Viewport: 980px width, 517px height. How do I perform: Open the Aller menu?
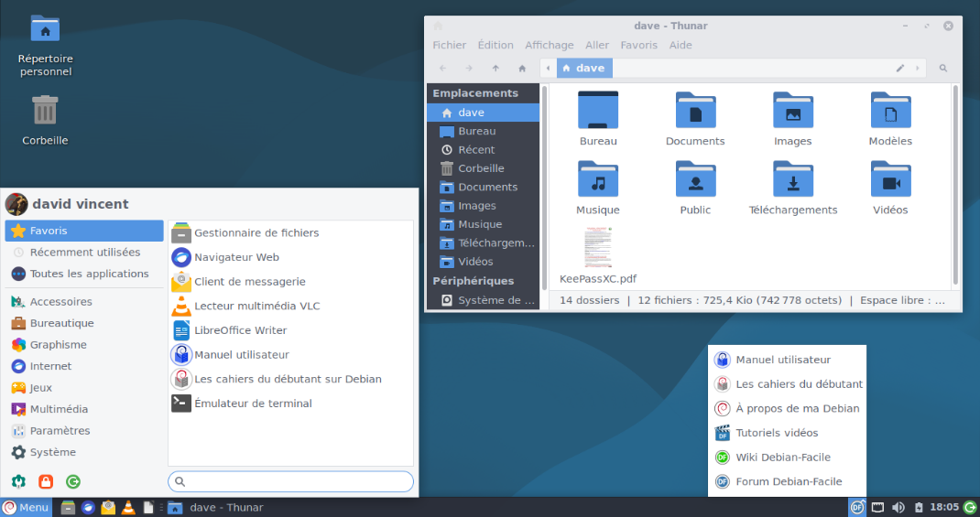597,45
